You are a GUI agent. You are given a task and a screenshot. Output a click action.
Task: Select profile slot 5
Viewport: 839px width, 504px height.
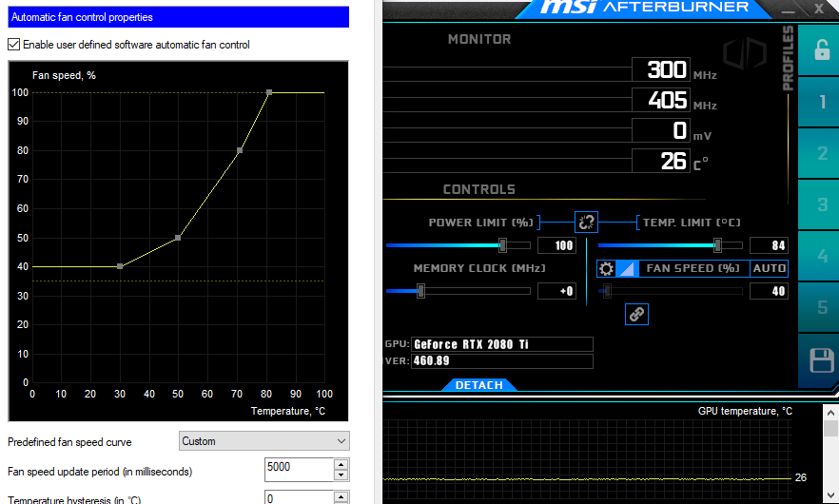coord(822,307)
